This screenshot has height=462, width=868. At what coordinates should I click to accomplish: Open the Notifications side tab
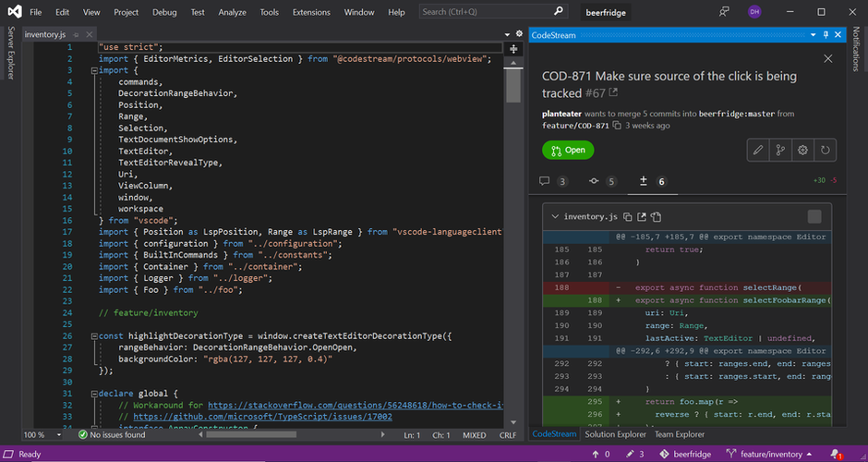856,49
